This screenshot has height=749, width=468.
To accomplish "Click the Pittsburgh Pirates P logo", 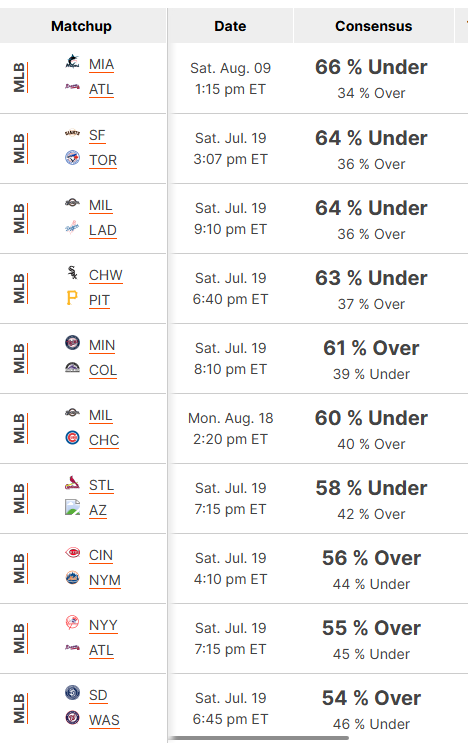I will (x=73, y=298).
